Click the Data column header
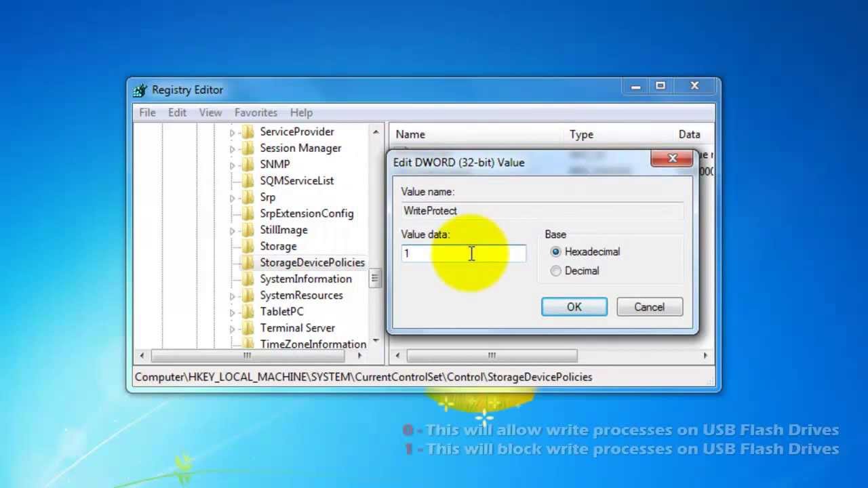 pyautogui.click(x=694, y=134)
